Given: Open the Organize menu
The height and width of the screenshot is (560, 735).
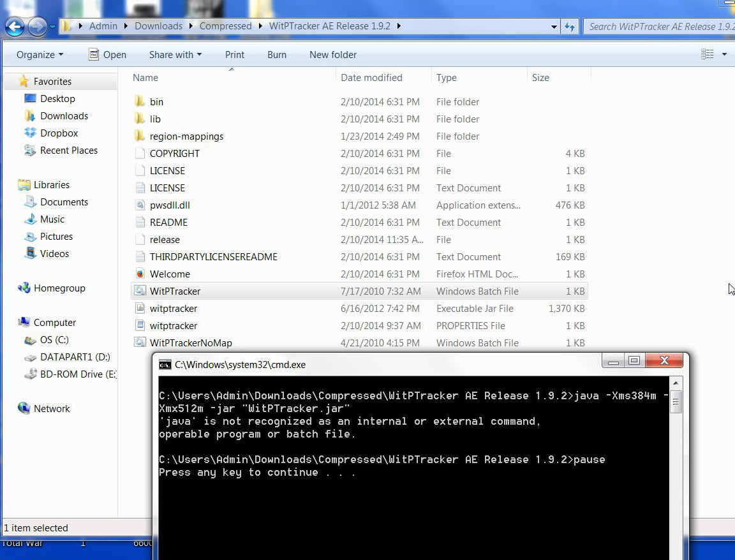Looking at the screenshot, I should 40,55.
